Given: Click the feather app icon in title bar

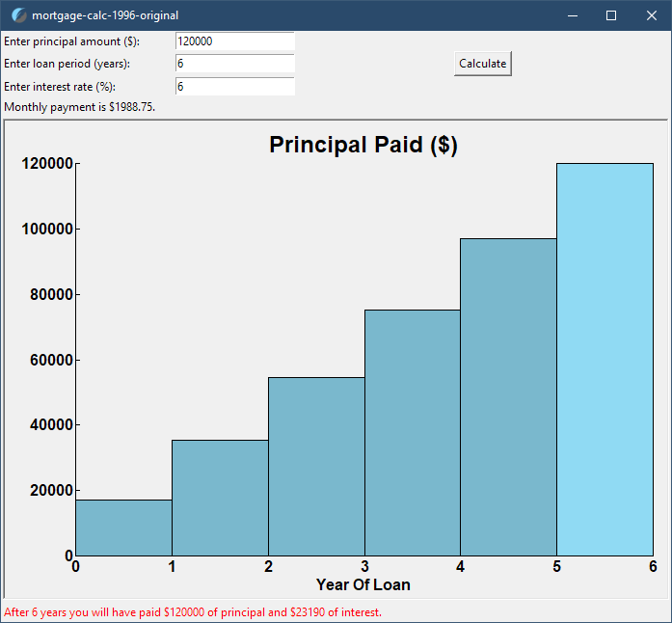Looking at the screenshot, I should (18, 15).
